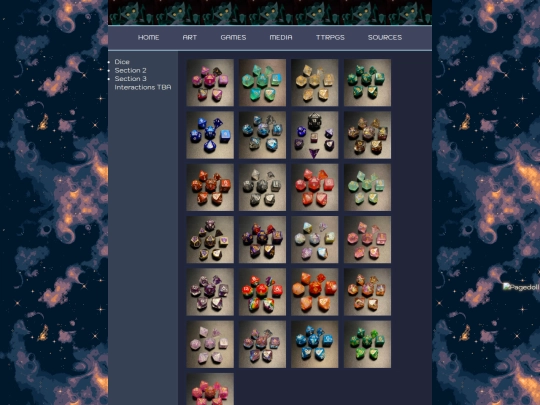View the navy and red dice set thumbnail
Viewport: 540px width, 405px height.
point(262,240)
